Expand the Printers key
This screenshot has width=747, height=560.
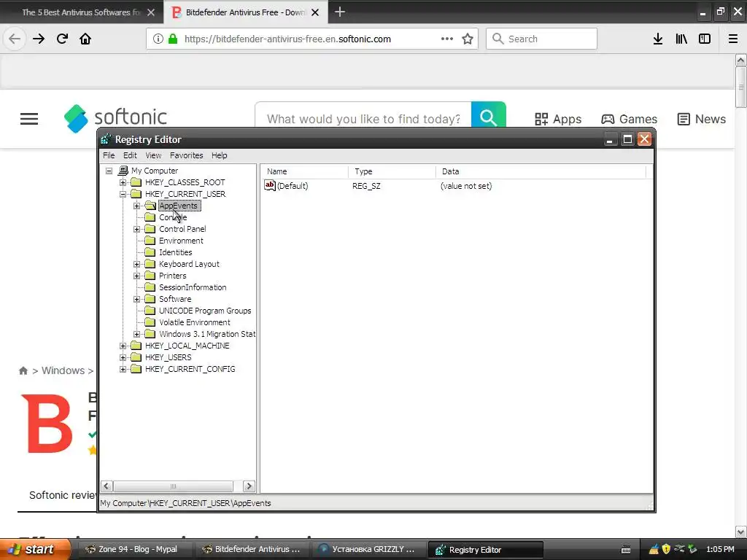136,276
